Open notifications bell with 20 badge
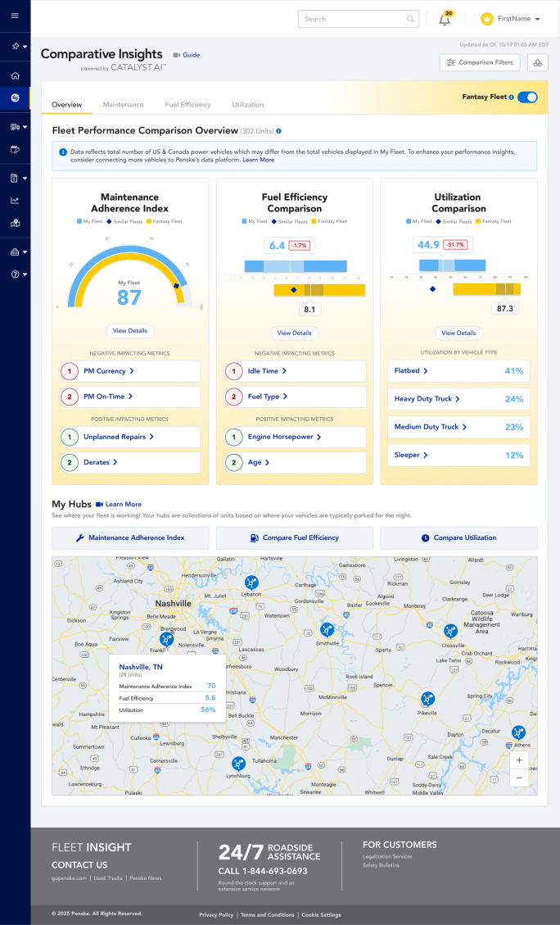Image resolution: width=560 pixels, height=925 pixels. coord(445,20)
